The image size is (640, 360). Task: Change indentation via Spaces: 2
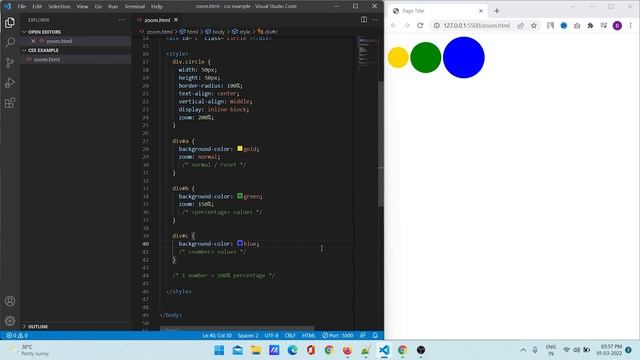click(x=248, y=336)
